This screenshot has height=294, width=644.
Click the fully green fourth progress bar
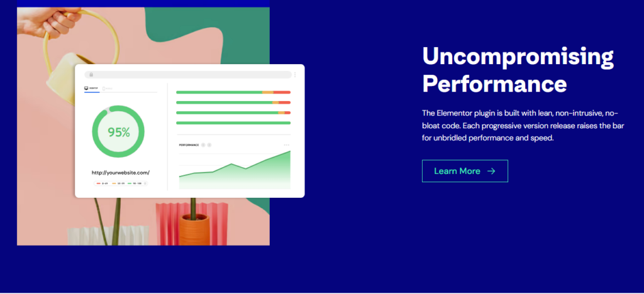tap(233, 122)
